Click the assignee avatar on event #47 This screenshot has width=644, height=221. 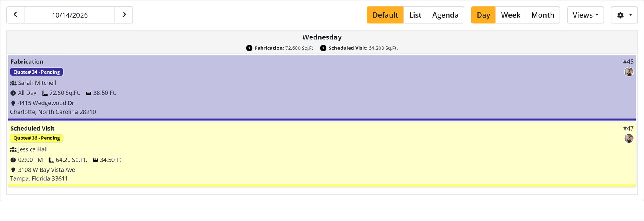629,139
